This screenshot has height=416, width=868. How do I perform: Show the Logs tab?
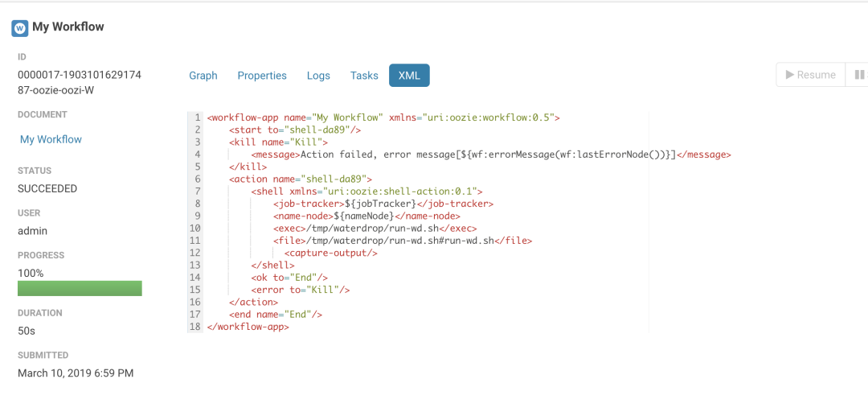pos(318,76)
